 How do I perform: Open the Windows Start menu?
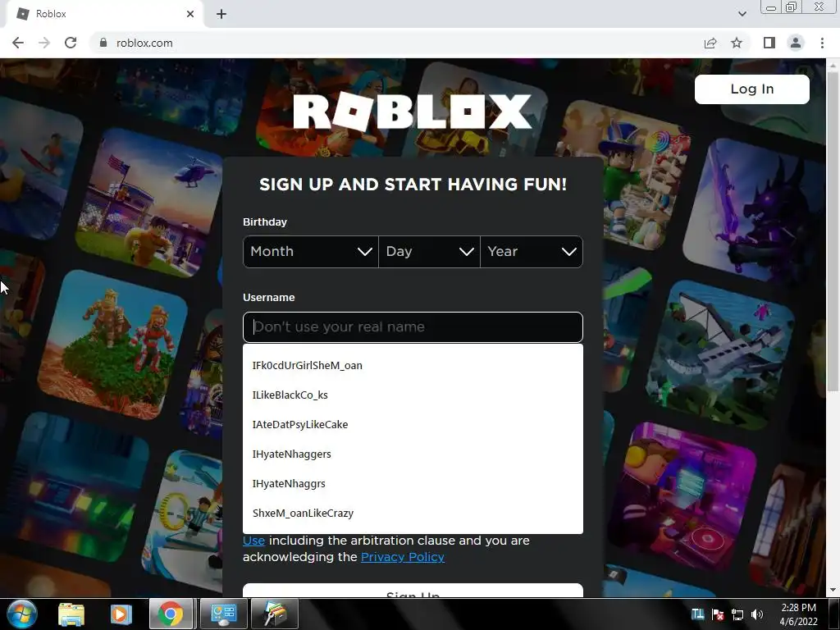click(21, 614)
